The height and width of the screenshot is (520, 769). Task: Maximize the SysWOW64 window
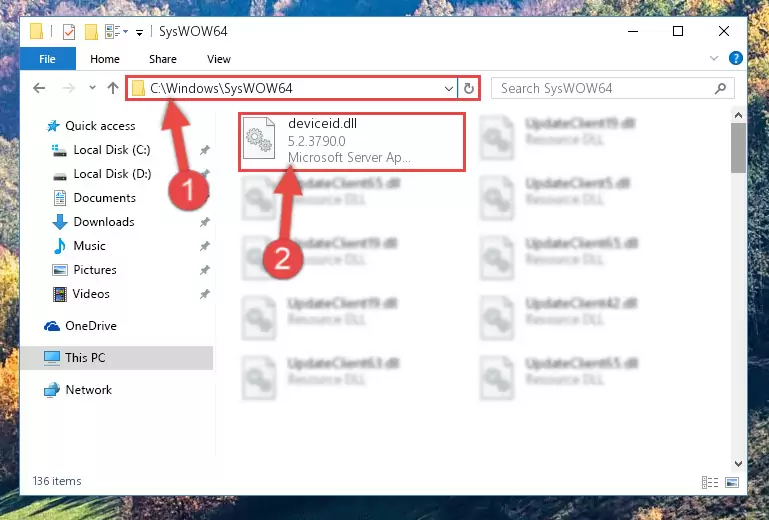click(678, 31)
